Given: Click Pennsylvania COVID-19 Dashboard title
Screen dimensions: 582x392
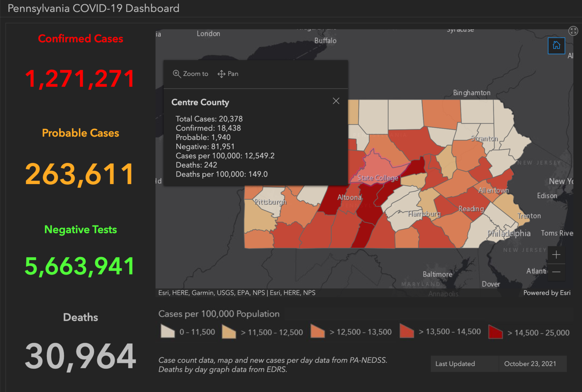Looking at the screenshot, I should (x=94, y=8).
